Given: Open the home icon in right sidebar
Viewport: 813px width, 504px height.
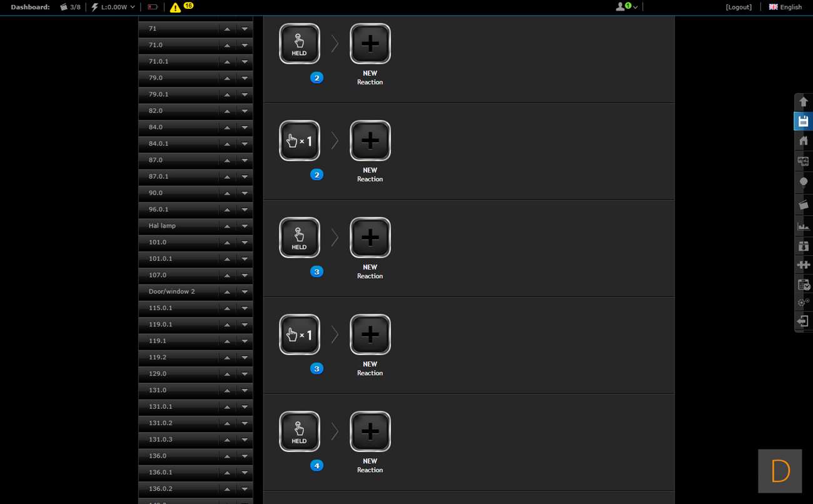Looking at the screenshot, I should [x=804, y=141].
